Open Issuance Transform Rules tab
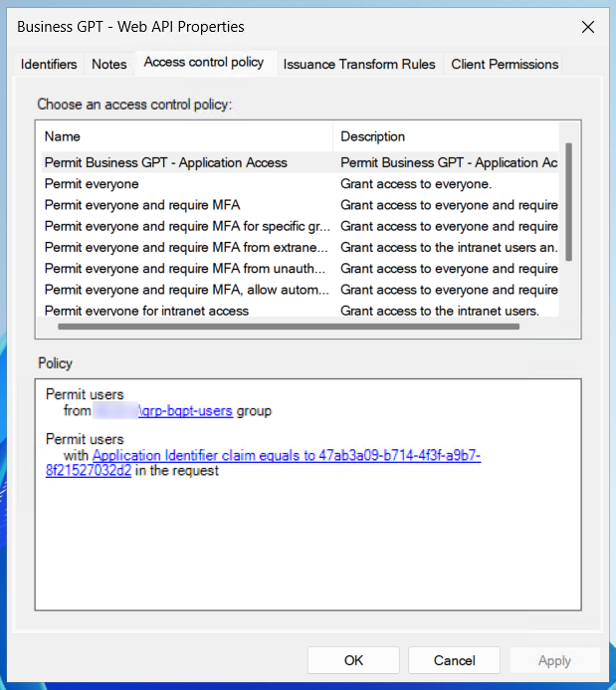 pyautogui.click(x=359, y=65)
